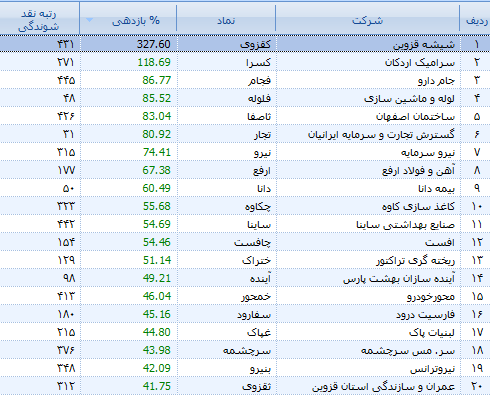The height and width of the screenshot is (395, 490).
Task: Click the symbol سرچشمه
Action: pyautogui.click(x=247, y=350)
